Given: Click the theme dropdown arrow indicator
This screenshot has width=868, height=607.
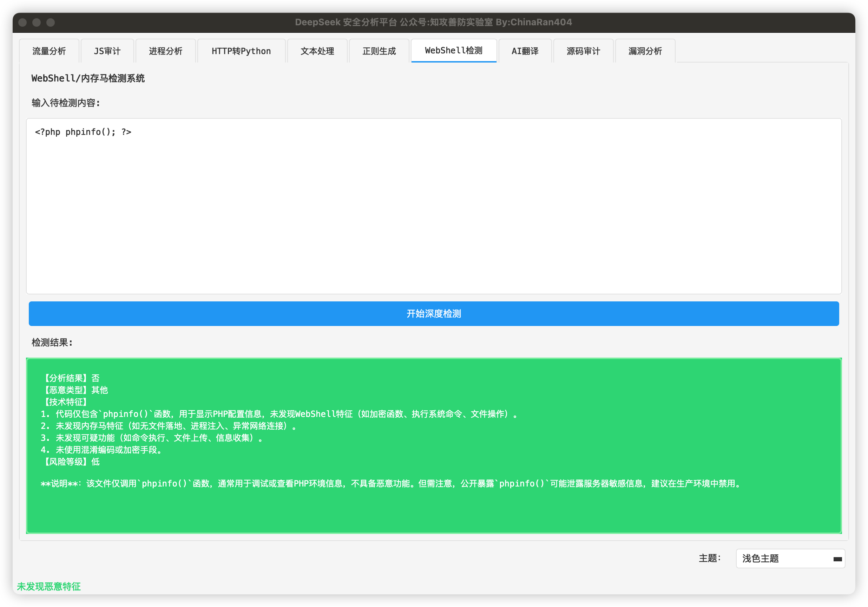Looking at the screenshot, I should tap(837, 559).
